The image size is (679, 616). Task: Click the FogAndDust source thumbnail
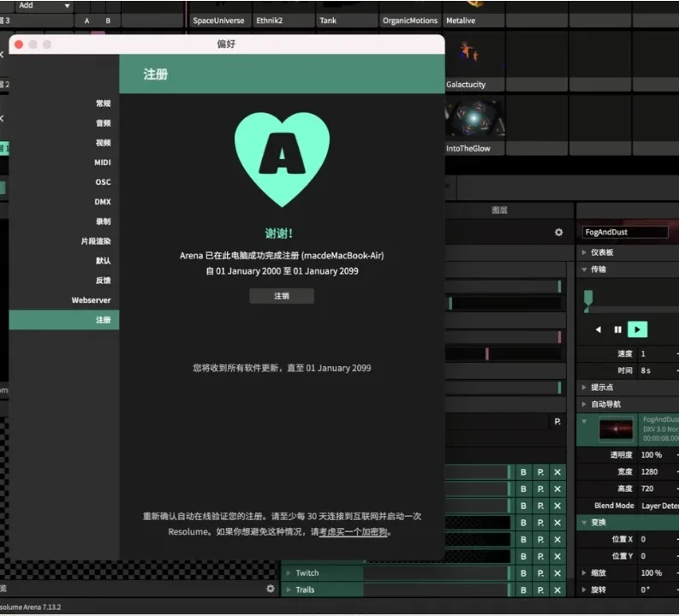click(x=616, y=429)
